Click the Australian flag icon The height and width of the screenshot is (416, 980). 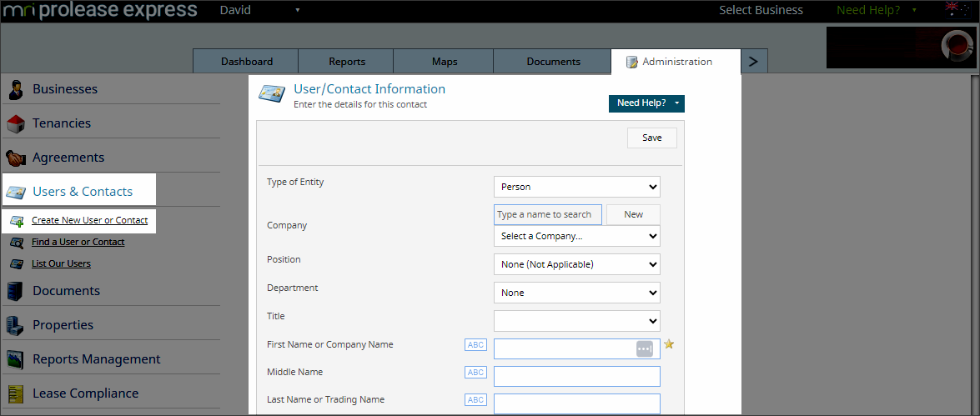(957, 10)
